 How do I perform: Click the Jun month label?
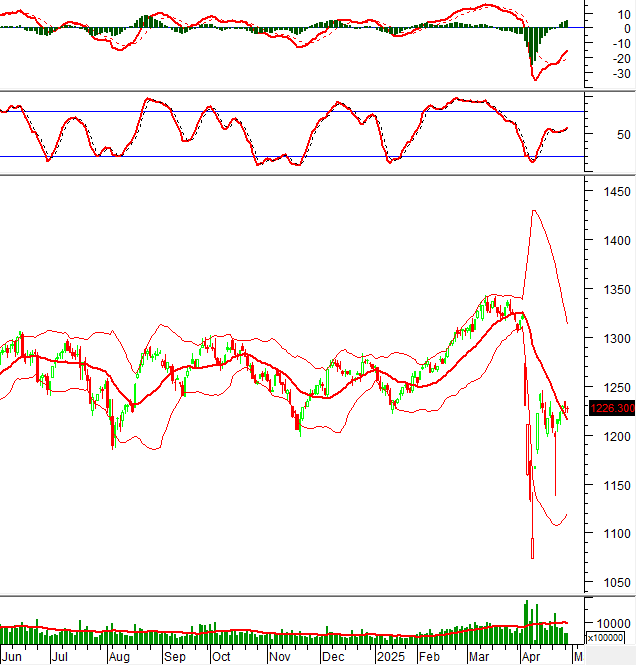(11, 657)
